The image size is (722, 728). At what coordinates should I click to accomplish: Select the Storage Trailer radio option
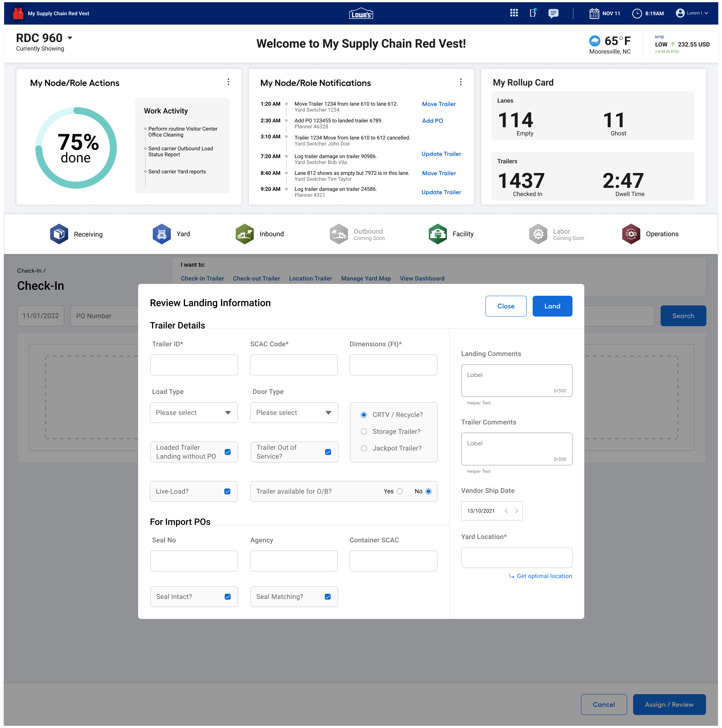pos(364,432)
